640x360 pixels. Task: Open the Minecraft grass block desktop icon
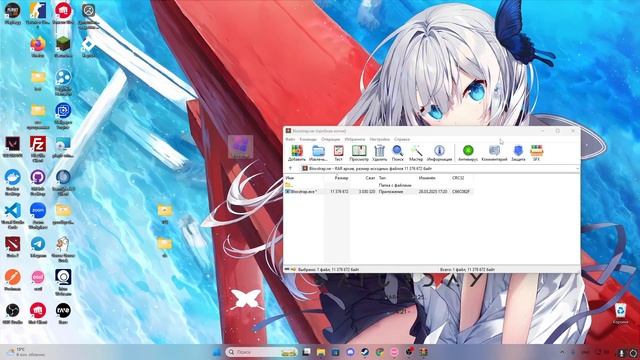coord(63,47)
